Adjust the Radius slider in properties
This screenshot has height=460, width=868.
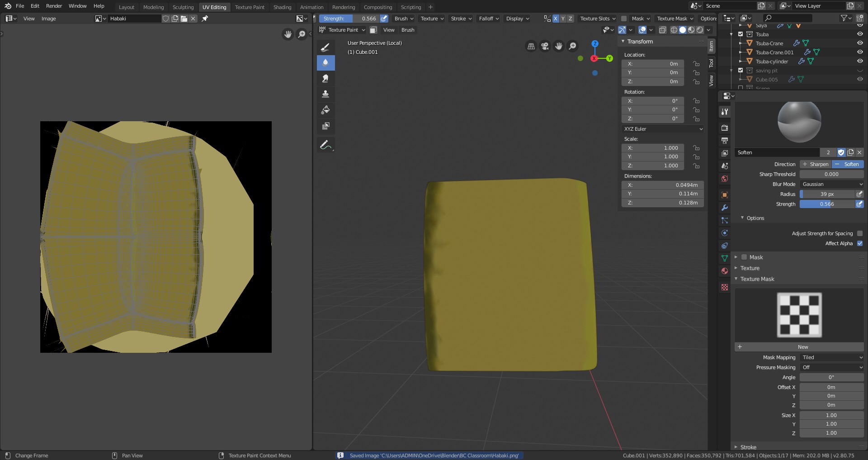coord(827,194)
